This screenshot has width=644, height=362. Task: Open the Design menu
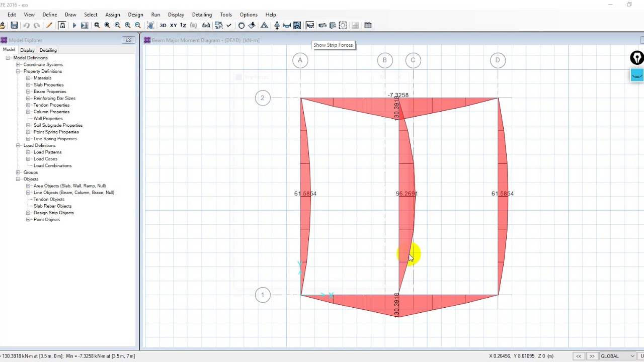(x=135, y=15)
